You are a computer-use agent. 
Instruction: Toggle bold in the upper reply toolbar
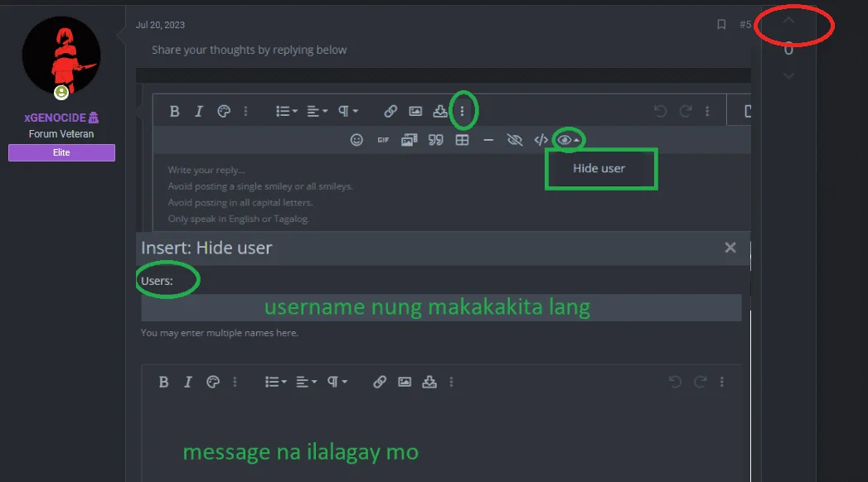[x=174, y=111]
